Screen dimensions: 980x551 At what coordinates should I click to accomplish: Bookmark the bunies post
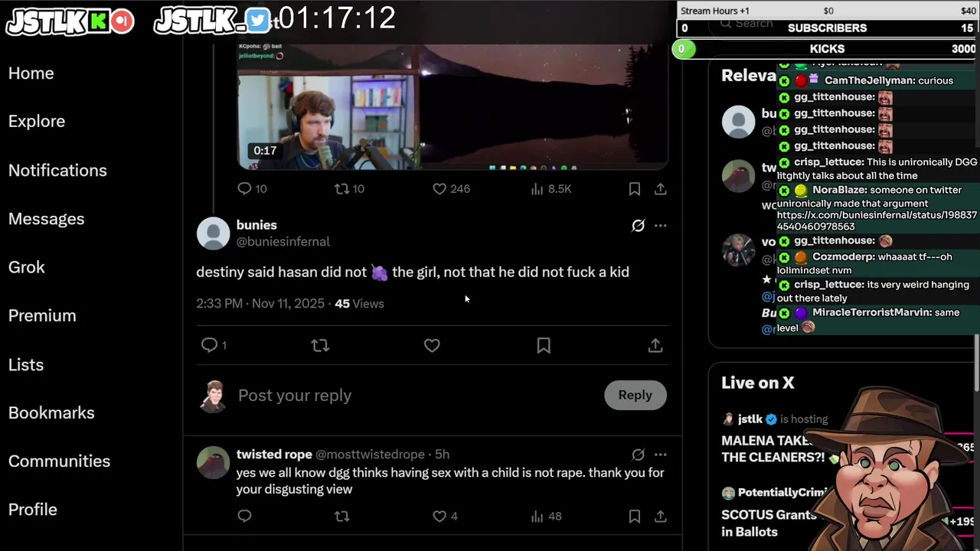(544, 346)
